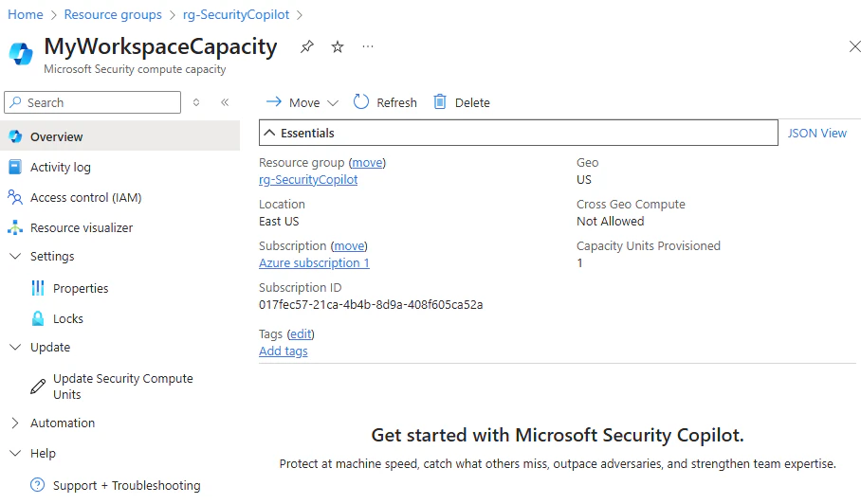Close the MyWorkspaceCapacity blade
Screen dimensions: 861x504
click(854, 46)
